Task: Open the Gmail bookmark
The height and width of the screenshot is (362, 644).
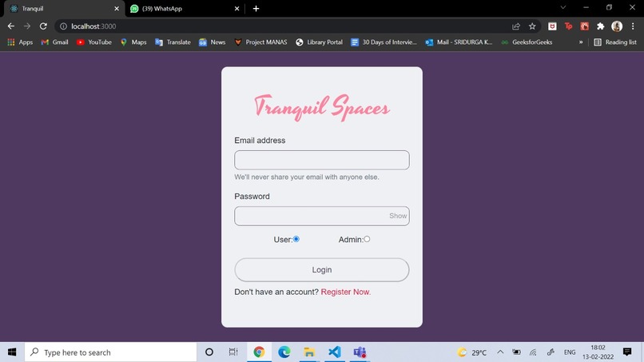Action: click(x=54, y=42)
